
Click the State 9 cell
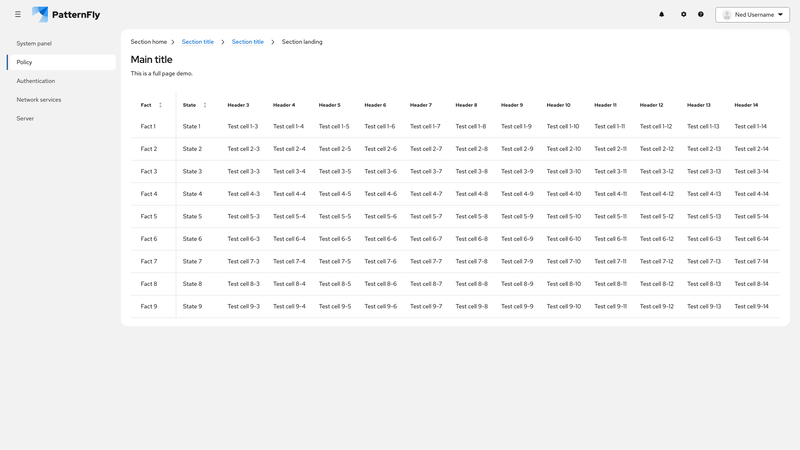[x=192, y=306]
